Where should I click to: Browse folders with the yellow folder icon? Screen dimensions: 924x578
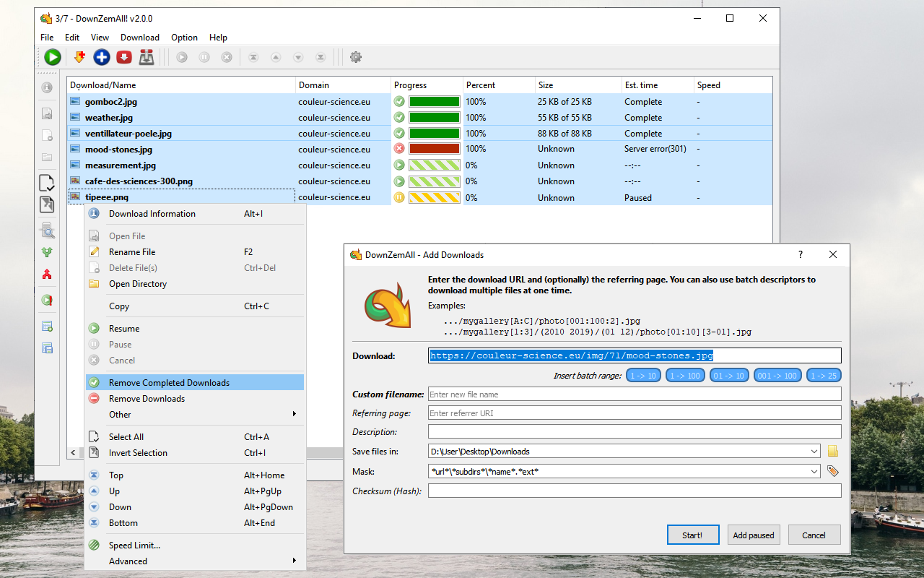point(833,452)
